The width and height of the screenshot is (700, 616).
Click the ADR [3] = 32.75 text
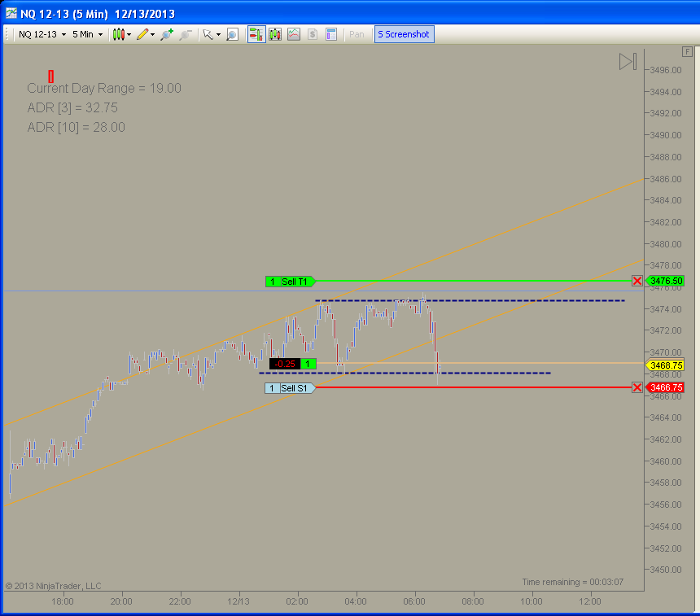[72, 107]
